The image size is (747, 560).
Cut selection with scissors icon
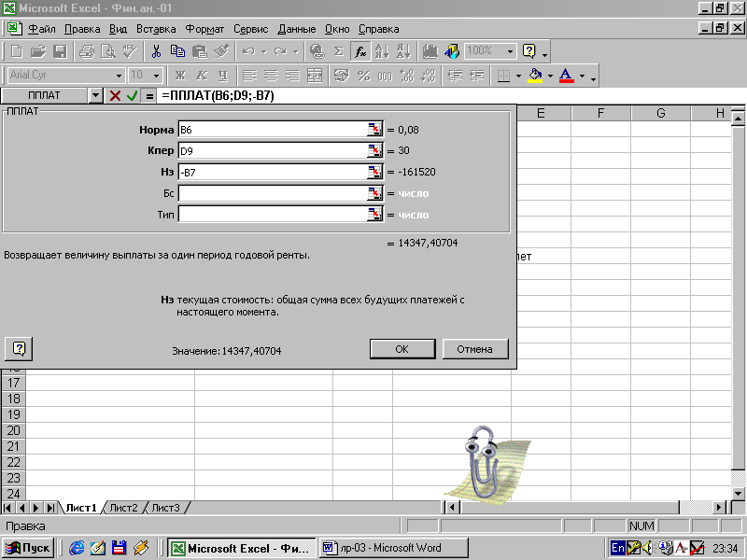[x=156, y=51]
